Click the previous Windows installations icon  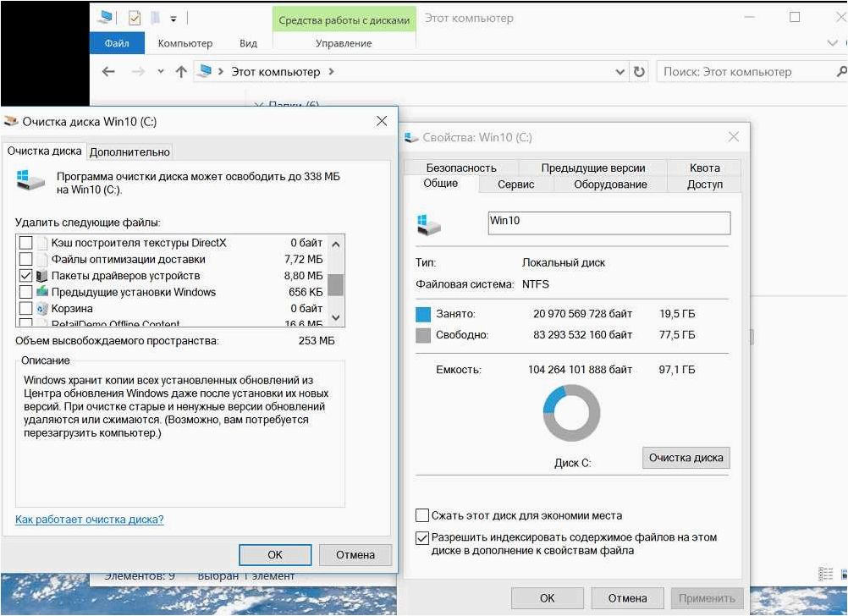[41, 292]
